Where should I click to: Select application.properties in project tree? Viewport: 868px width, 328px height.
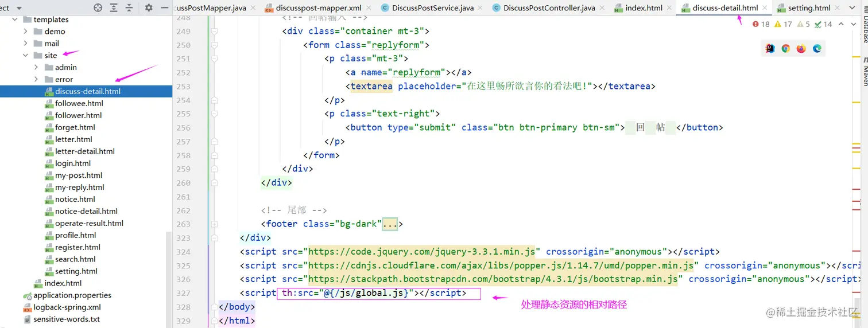click(x=72, y=295)
